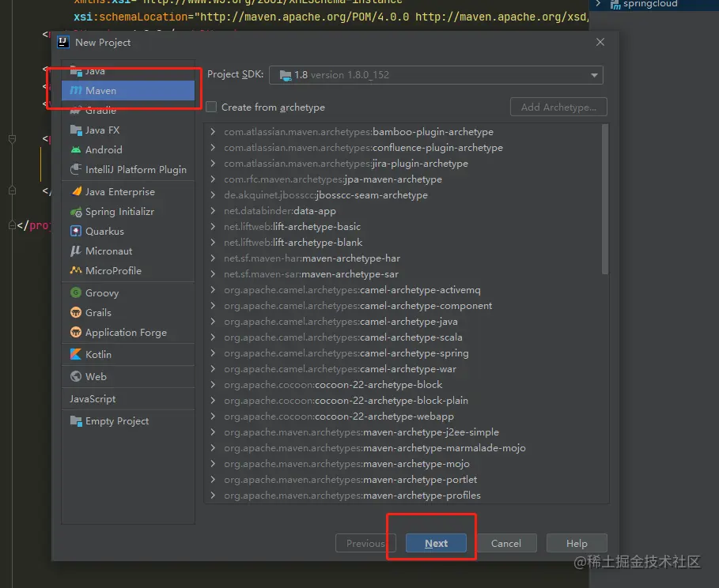Image resolution: width=719 pixels, height=588 pixels.
Task: Click the MicroProfile icon
Action: tap(76, 270)
